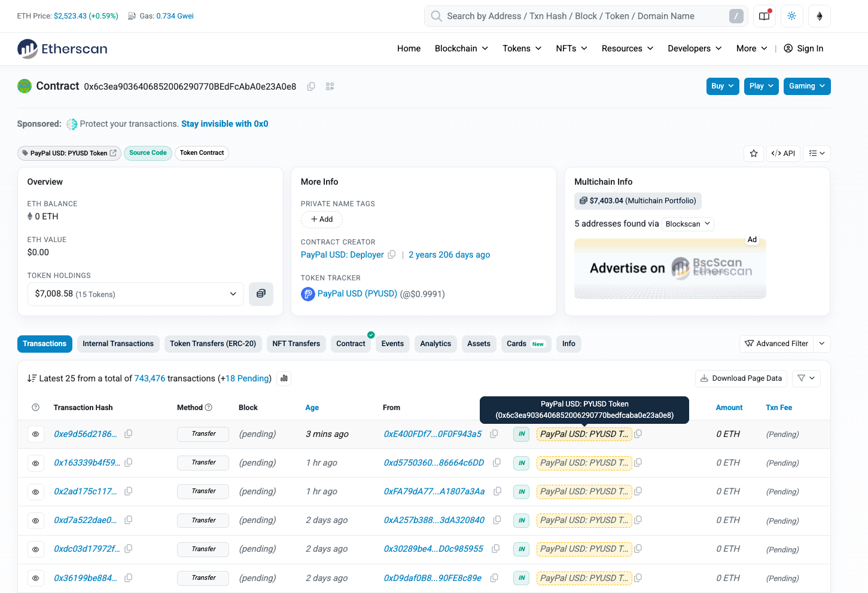Open the Contract tab

click(x=351, y=344)
